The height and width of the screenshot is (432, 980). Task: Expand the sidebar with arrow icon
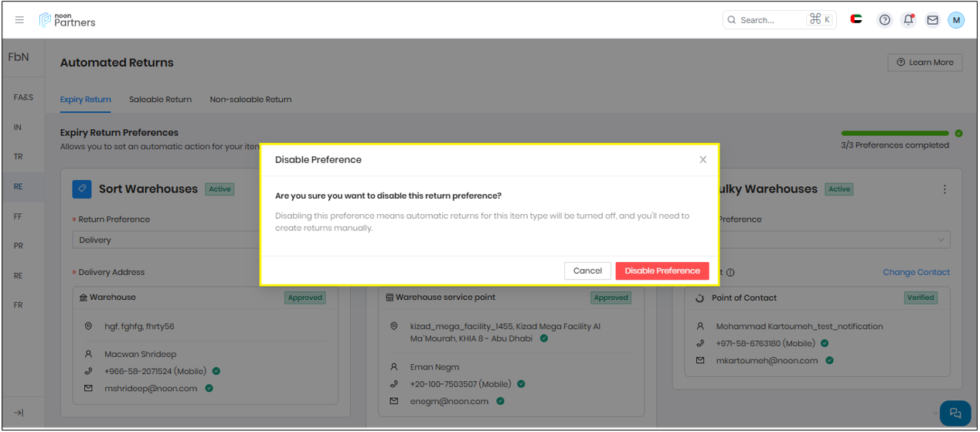click(19, 413)
